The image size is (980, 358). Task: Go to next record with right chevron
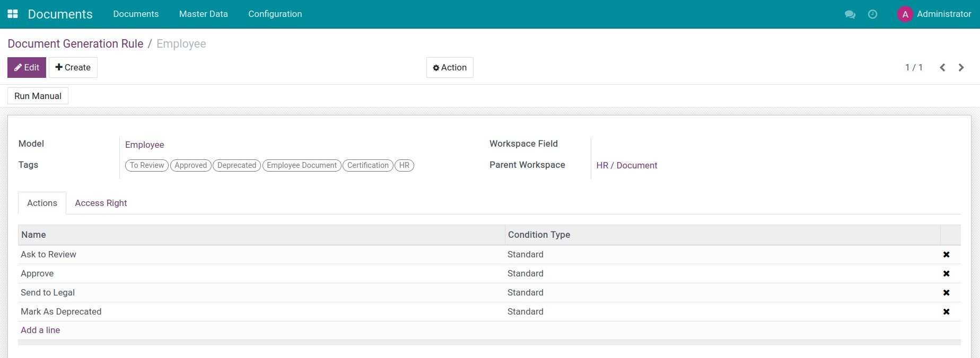[x=961, y=68]
